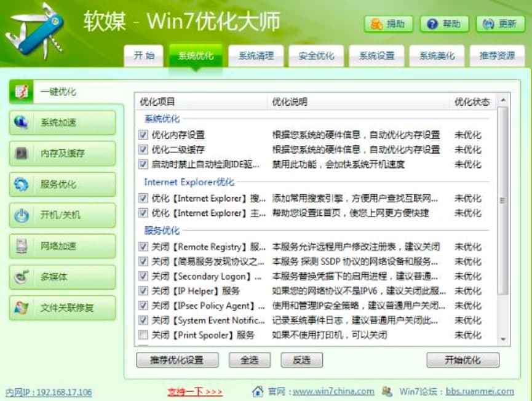Click the 多媒体 music icon
Image resolution: width=532 pixels, height=401 pixels.
22,277
